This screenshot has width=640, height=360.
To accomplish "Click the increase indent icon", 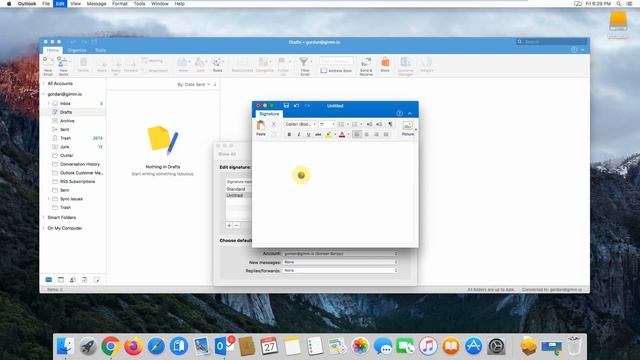I will pos(379,124).
